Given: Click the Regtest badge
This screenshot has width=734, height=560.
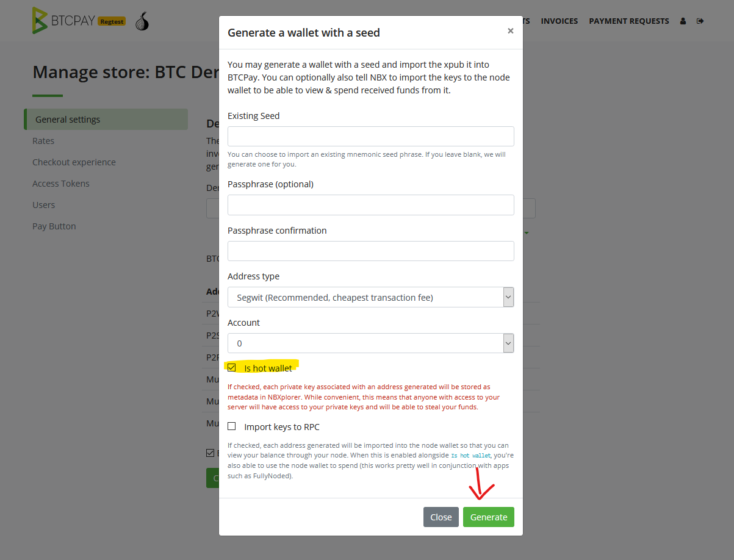Looking at the screenshot, I should click(111, 21).
